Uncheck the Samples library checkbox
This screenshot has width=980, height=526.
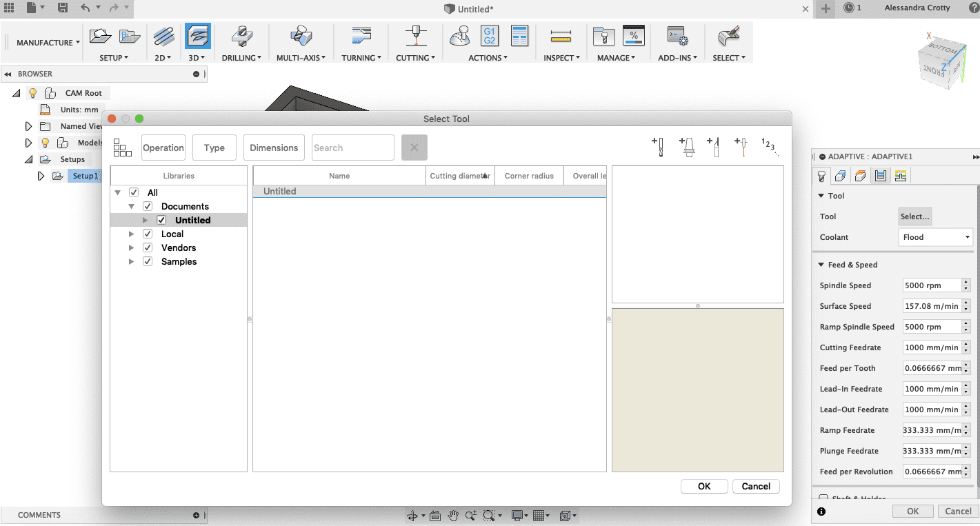148,261
